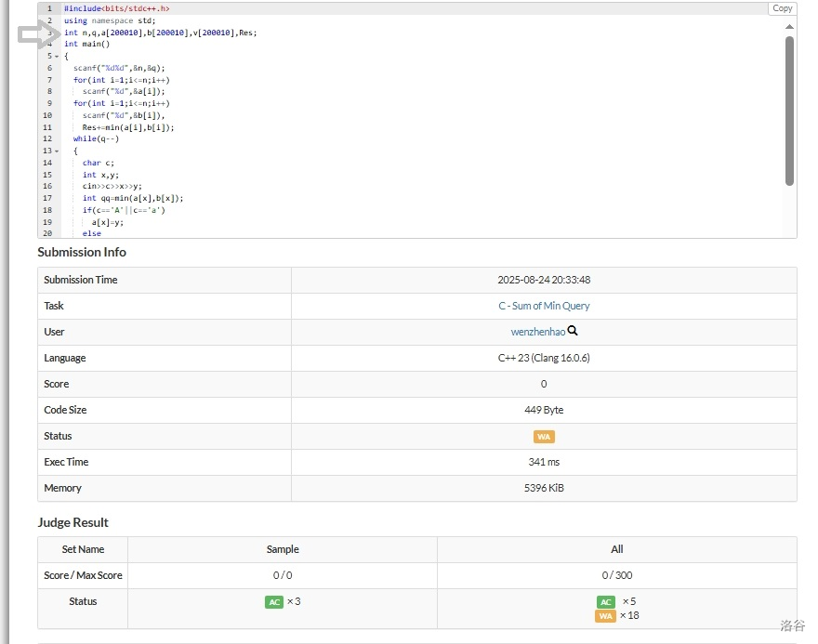This screenshot has width=818, height=644.
Task: Click the code editor scrollbar thumb
Action: pyautogui.click(x=789, y=110)
